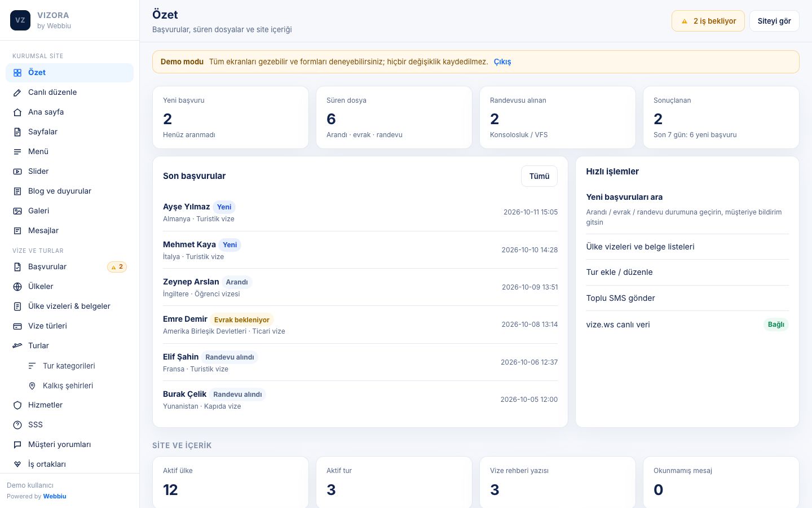Click the Süren dosya stat card
The image size is (812, 508).
394,117
